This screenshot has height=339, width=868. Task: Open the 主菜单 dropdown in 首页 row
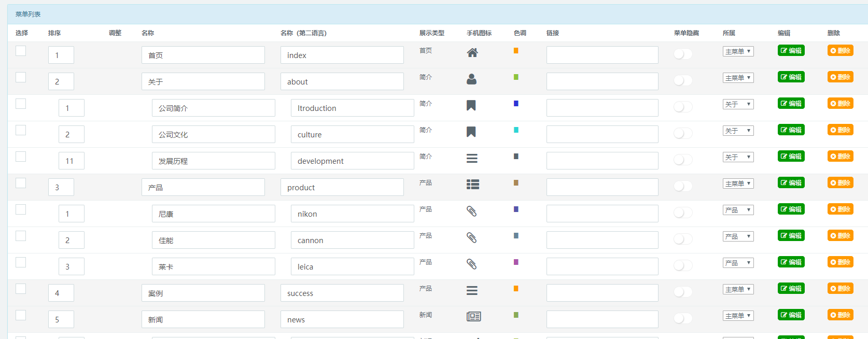click(738, 51)
